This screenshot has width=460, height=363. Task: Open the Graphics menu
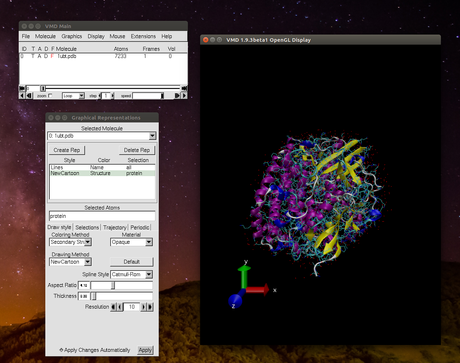pos(72,36)
